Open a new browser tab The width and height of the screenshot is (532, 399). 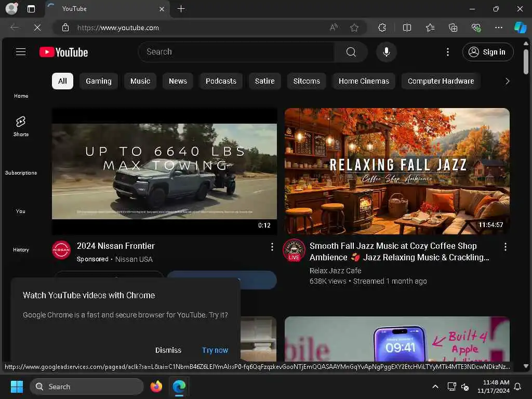pyautogui.click(x=181, y=9)
